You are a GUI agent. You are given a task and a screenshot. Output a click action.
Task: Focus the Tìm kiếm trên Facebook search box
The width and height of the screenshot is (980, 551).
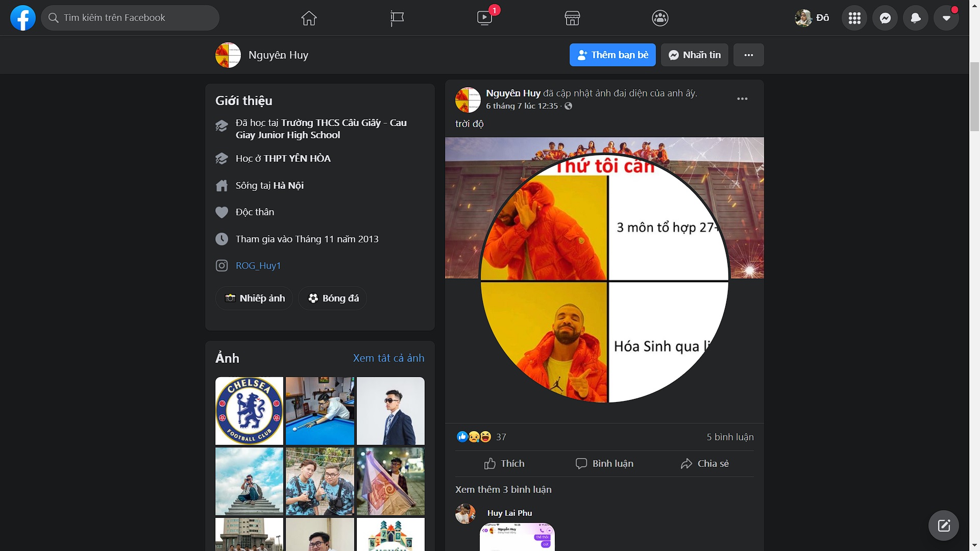pyautogui.click(x=130, y=18)
